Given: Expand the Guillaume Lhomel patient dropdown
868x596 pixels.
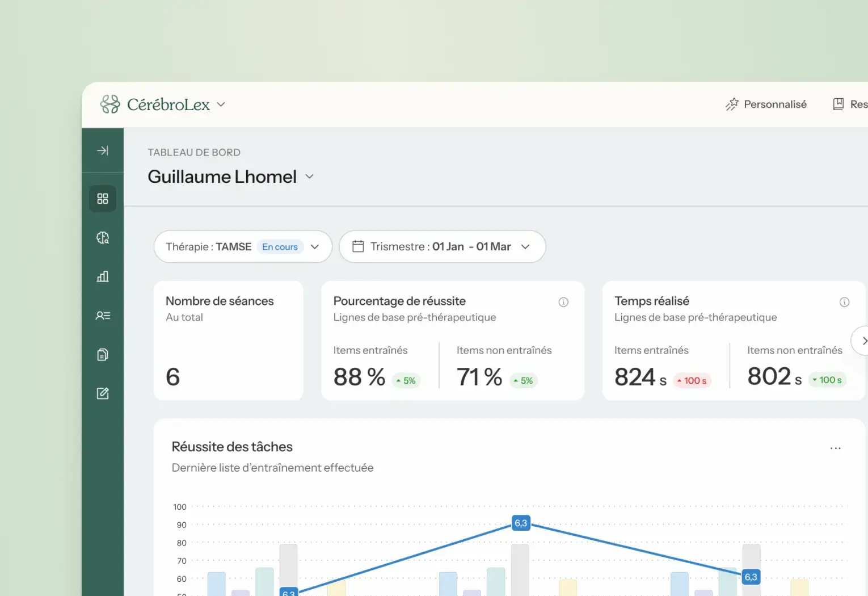Looking at the screenshot, I should click(309, 177).
